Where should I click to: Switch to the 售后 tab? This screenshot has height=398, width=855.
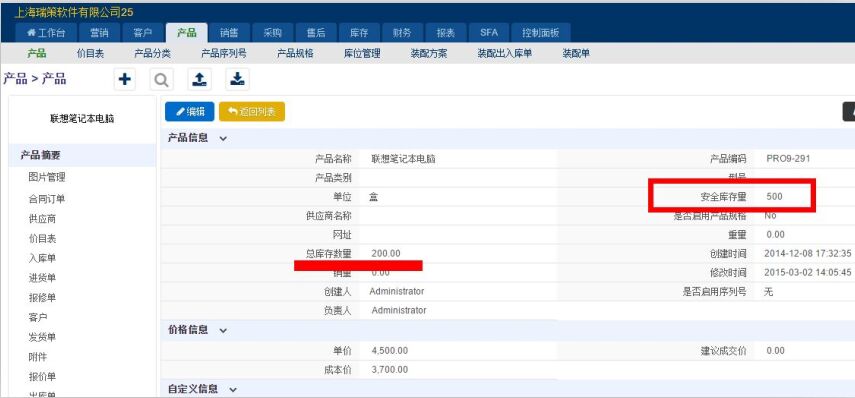tap(316, 33)
